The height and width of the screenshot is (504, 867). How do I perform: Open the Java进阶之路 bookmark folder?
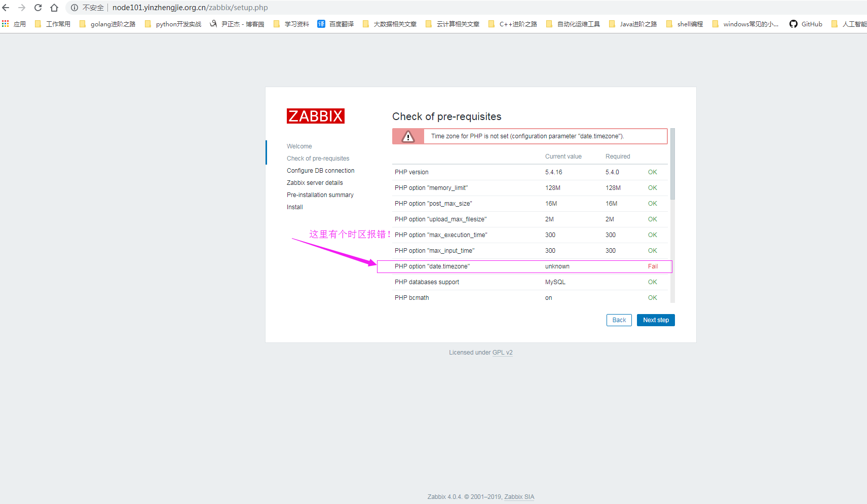pyautogui.click(x=633, y=24)
